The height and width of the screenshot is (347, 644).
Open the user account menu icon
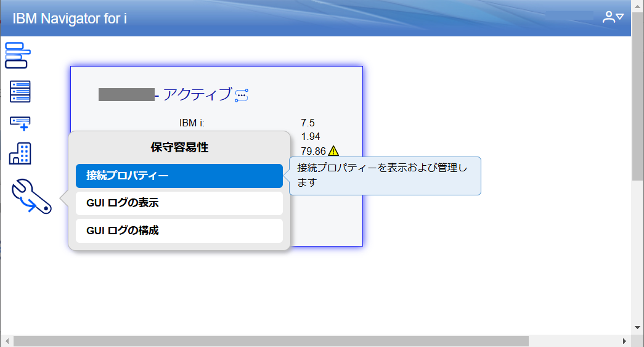[613, 17]
